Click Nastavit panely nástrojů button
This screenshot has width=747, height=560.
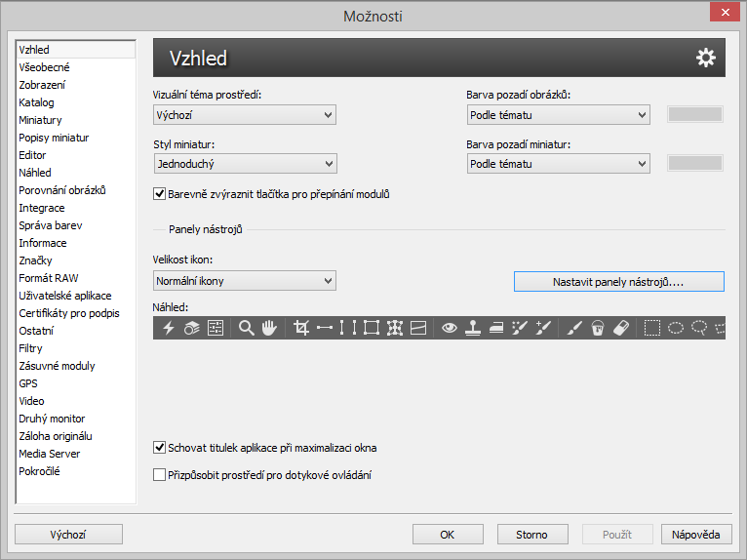(x=618, y=282)
